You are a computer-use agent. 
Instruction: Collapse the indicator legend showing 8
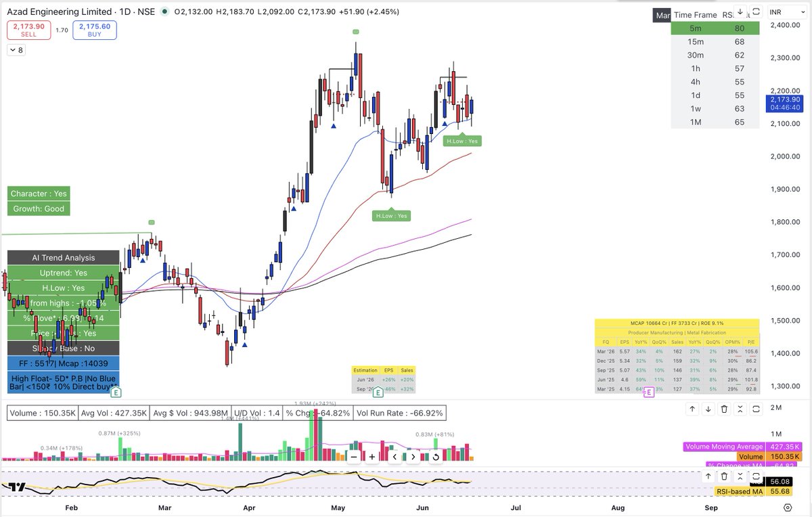(15, 49)
